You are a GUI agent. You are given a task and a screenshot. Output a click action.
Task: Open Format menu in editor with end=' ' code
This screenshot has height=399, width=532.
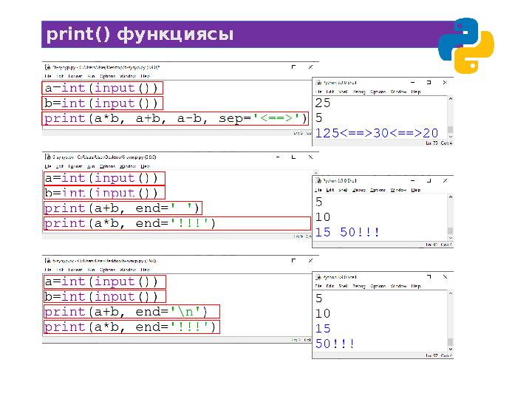point(75,166)
